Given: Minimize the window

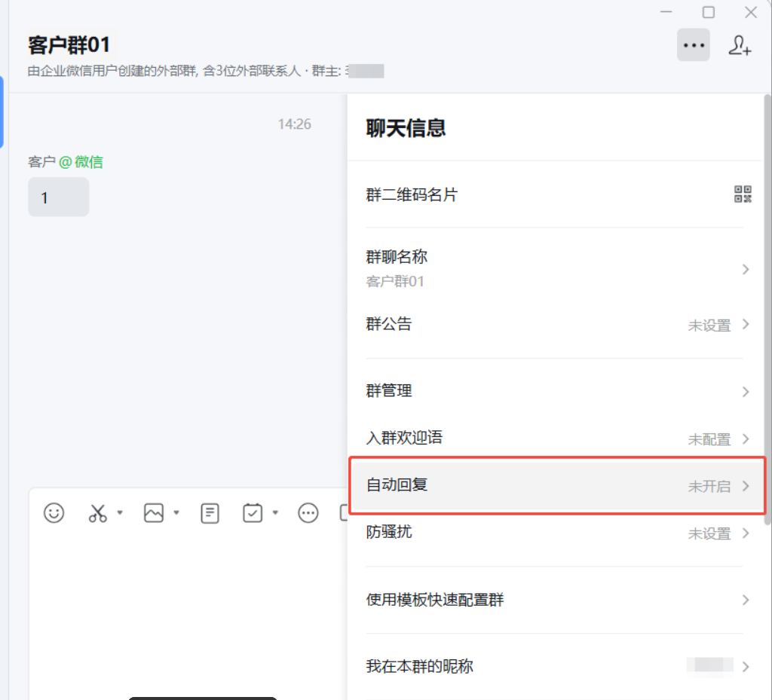Looking at the screenshot, I should (666, 12).
